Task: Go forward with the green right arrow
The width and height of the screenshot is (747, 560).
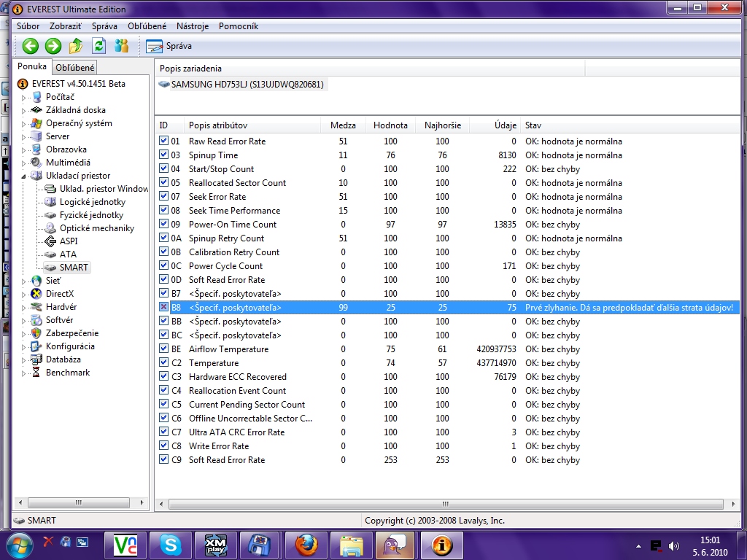Action: [53, 46]
